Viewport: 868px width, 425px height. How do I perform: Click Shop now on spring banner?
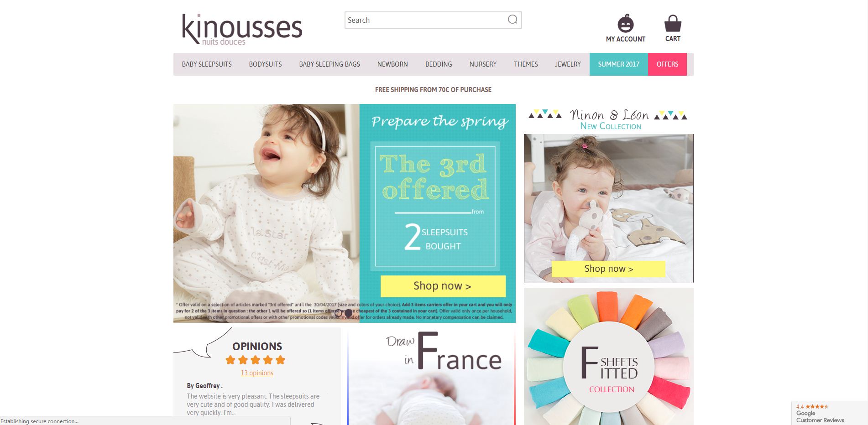[x=443, y=286]
